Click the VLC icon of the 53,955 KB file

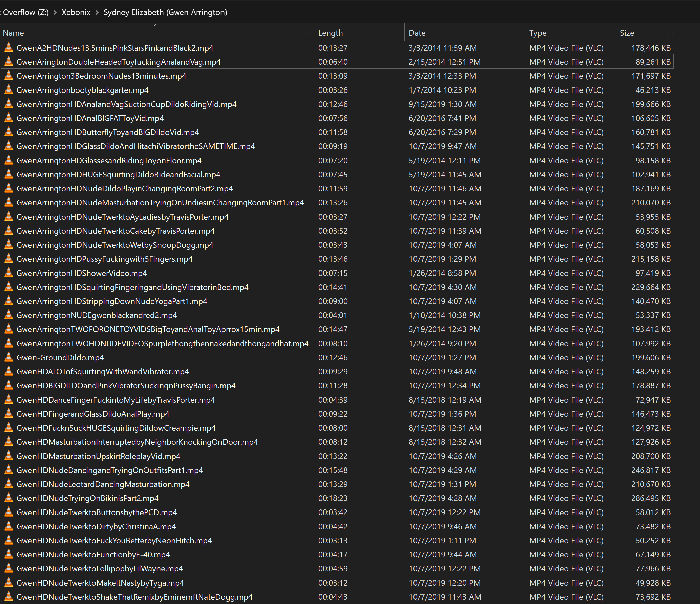[x=9, y=217]
